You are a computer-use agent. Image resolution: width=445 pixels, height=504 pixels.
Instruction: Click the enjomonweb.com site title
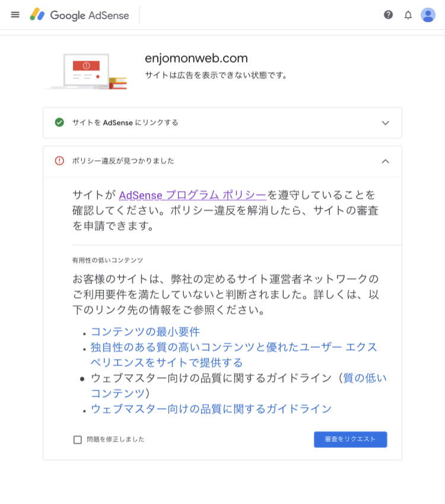point(196,58)
